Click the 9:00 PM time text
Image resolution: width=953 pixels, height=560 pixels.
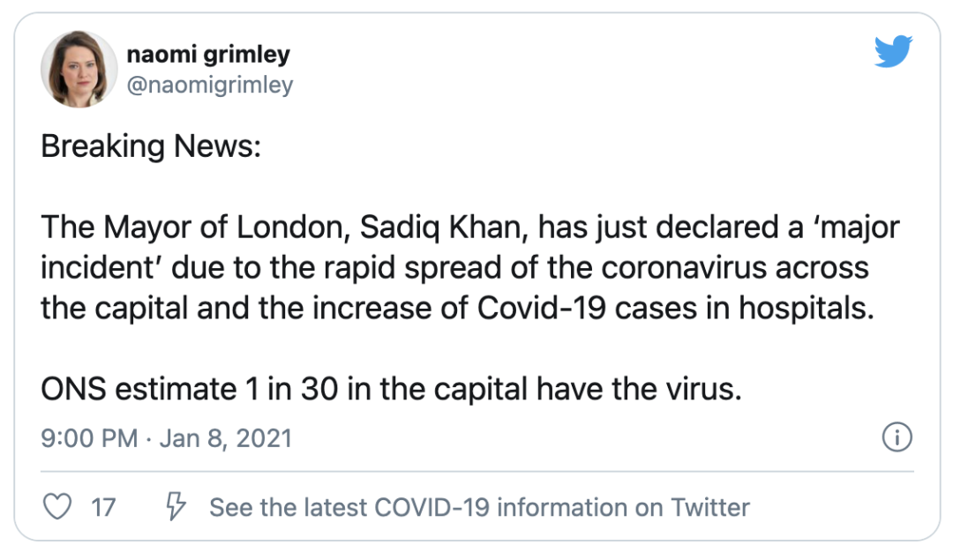pos(89,438)
